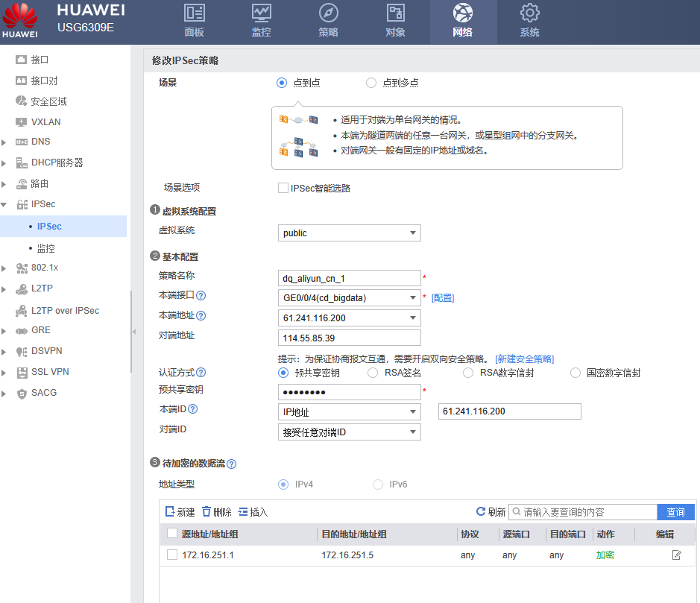The height and width of the screenshot is (603, 700).
Task: Click the 删除 trash icon in toolbar
Action: 206,512
